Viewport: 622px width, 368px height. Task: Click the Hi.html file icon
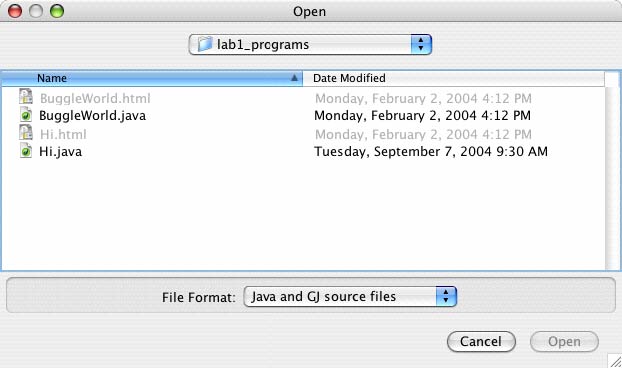(x=26, y=133)
